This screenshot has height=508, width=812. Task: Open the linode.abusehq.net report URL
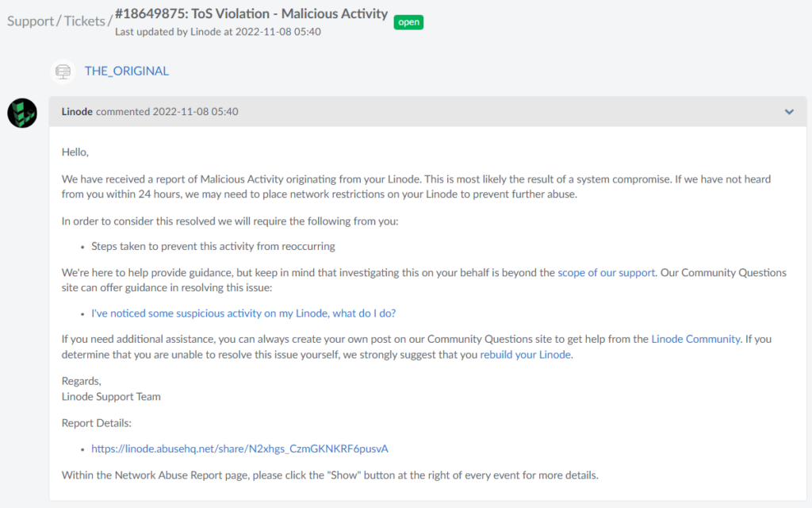tap(239, 449)
